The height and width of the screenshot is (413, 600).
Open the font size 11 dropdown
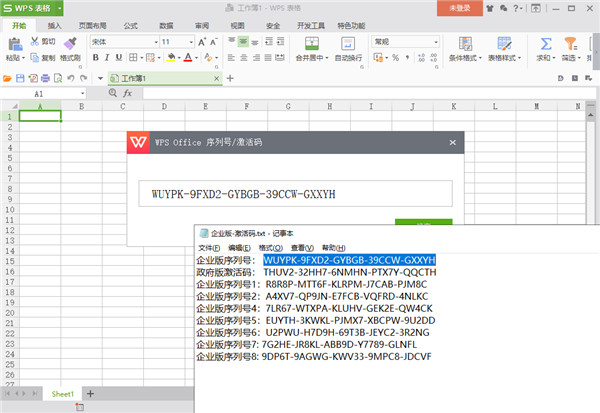[191, 42]
